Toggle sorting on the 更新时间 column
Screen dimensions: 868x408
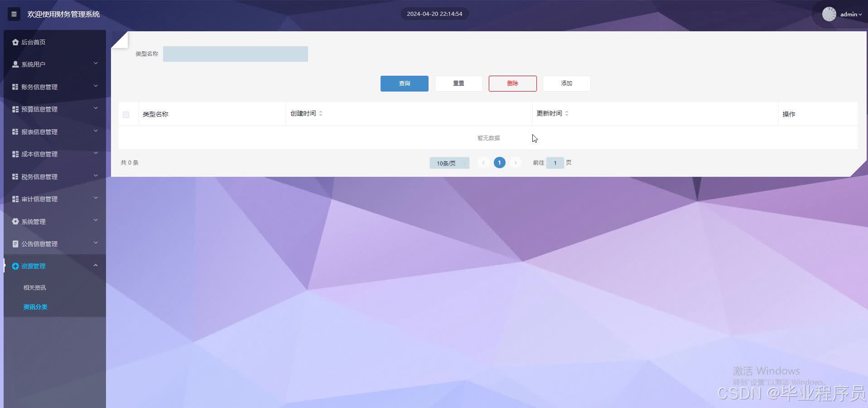(x=567, y=113)
